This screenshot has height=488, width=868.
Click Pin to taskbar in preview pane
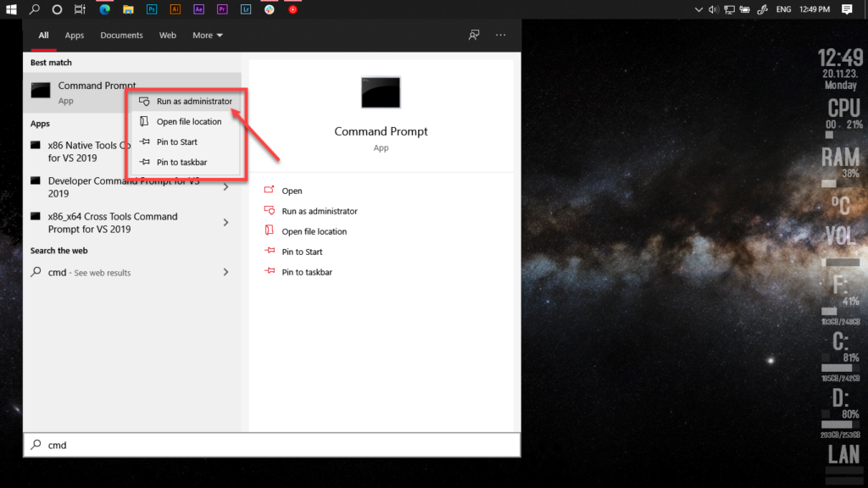298,272
